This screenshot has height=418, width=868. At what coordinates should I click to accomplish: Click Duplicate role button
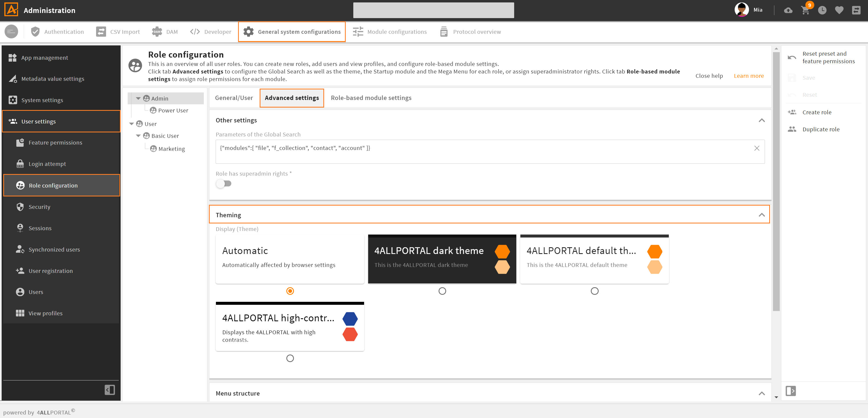pos(821,129)
